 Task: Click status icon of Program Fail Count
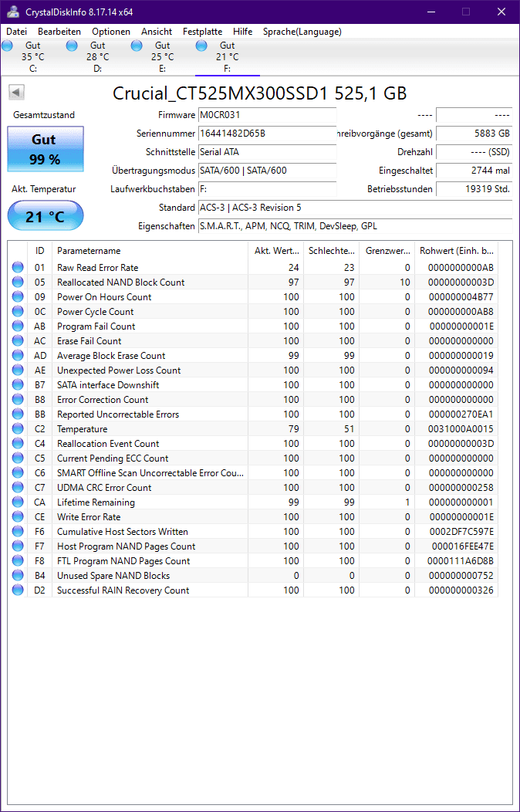pos(18,326)
